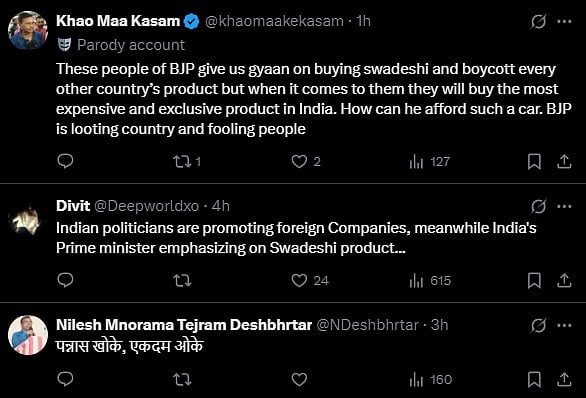View 615 views analytics on Divit's tweet
586x398 pixels.
(x=431, y=281)
